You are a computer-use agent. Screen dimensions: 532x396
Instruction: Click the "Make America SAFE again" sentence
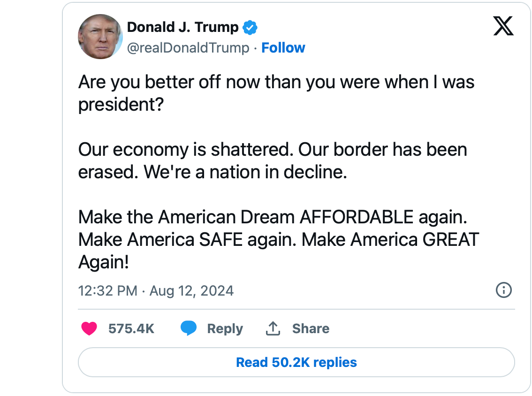coord(187,240)
